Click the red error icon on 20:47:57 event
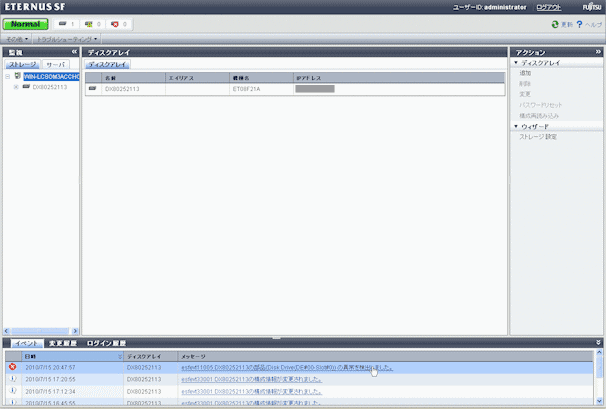This screenshot has height=409, width=606. click(13, 366)
